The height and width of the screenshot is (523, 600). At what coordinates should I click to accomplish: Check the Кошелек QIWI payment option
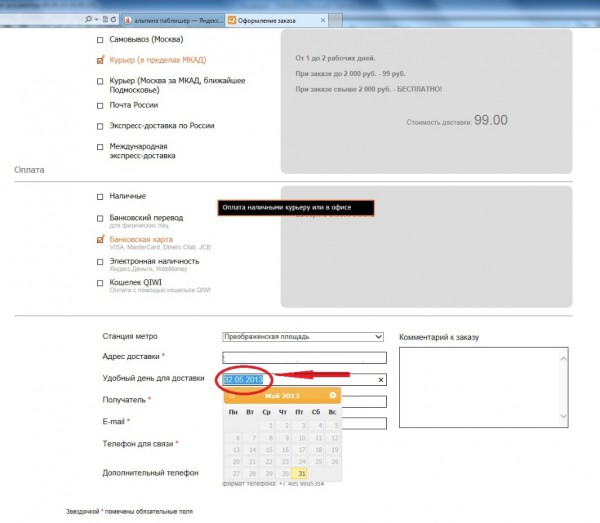(100, 283)
